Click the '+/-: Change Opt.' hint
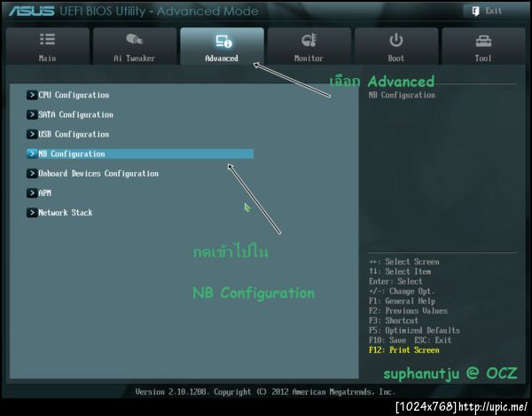This screenshot has height=416, width=532. coord(402,291)
